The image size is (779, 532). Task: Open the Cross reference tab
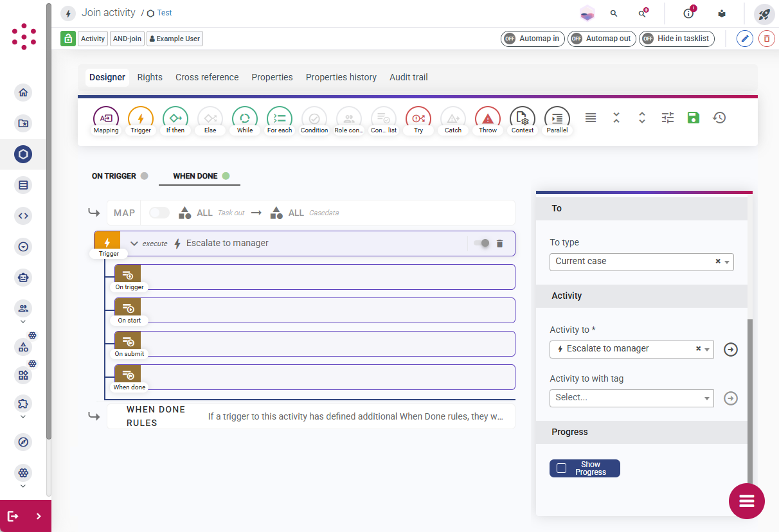tap(207, 77)
